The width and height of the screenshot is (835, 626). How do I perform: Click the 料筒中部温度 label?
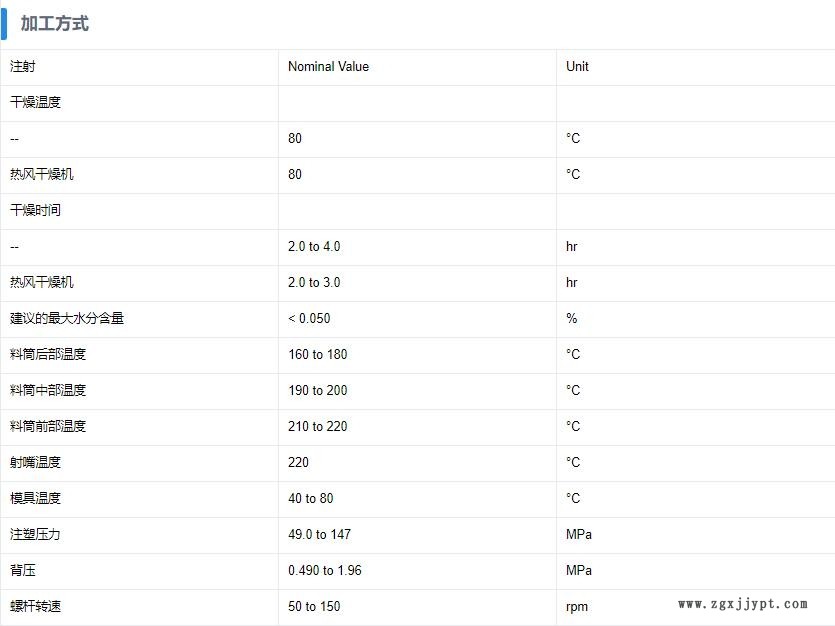point(48,391)
